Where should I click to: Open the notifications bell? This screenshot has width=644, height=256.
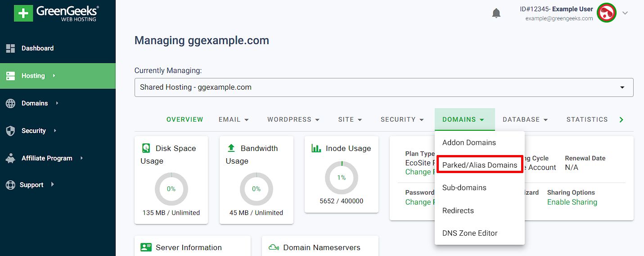coord(496,13)
